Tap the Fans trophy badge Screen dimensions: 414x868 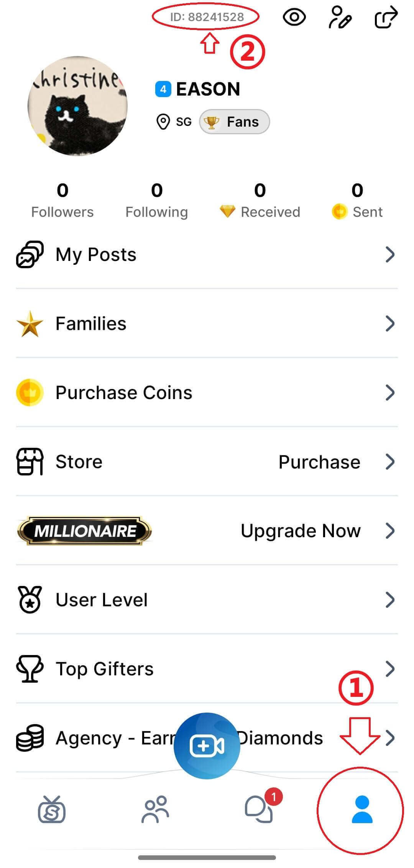(x=234, y=122)
